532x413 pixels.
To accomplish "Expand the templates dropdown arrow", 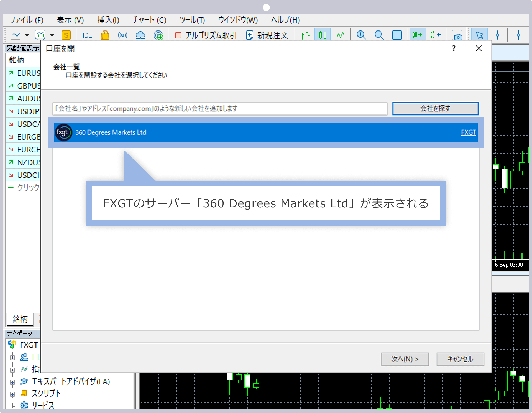I will coord(52,35).
